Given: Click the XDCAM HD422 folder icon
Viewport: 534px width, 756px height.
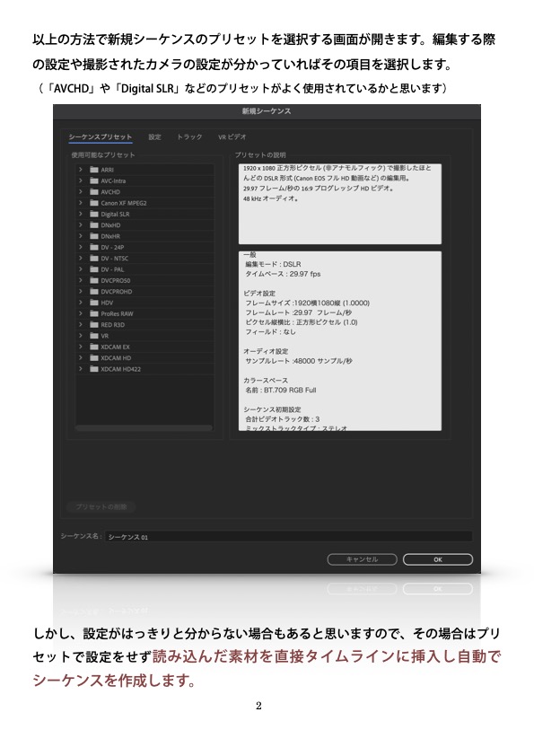Looking at the screenshot, I should pyautogui.click(x=94, y=369).
